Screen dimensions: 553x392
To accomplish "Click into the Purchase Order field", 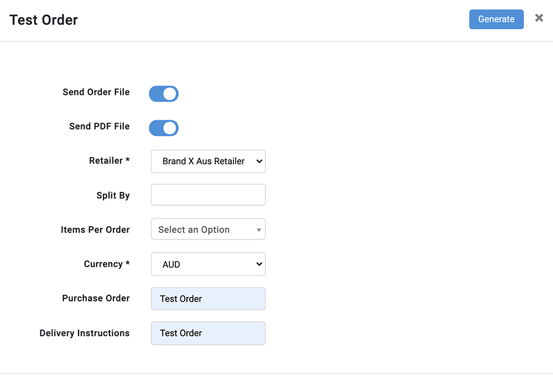I will [208, 299].
